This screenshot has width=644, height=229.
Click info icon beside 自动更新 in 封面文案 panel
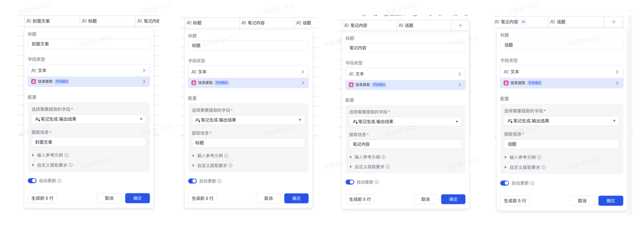[60, 181]
